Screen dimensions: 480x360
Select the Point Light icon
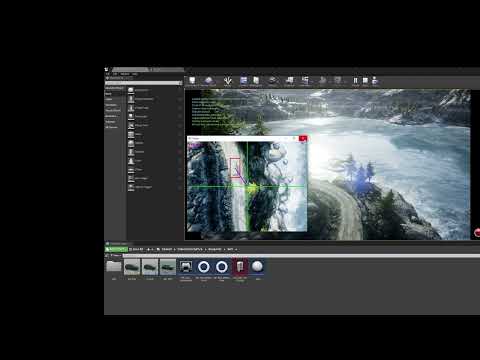(131, 117)
